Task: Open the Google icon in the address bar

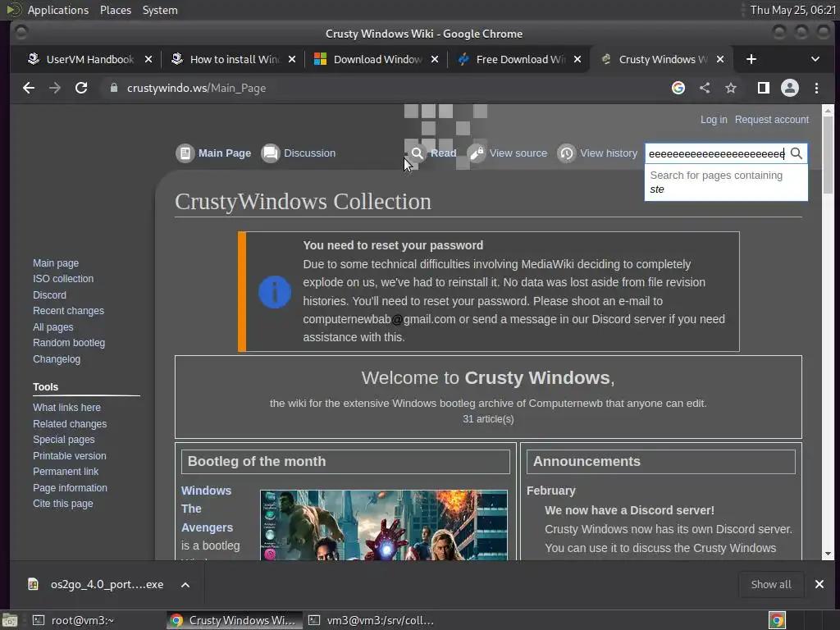Action: (678, 88)
